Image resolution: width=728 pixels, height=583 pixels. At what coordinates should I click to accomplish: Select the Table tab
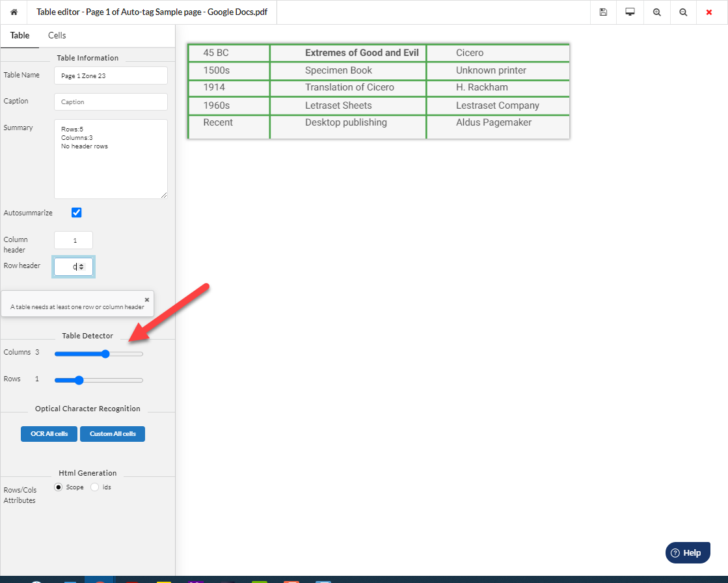(x=20, y=35)
